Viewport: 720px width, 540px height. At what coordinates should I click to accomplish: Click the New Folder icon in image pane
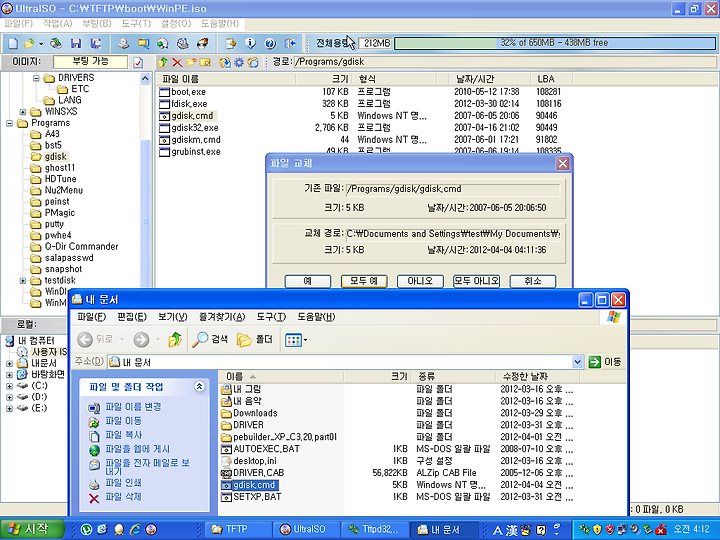191,62
